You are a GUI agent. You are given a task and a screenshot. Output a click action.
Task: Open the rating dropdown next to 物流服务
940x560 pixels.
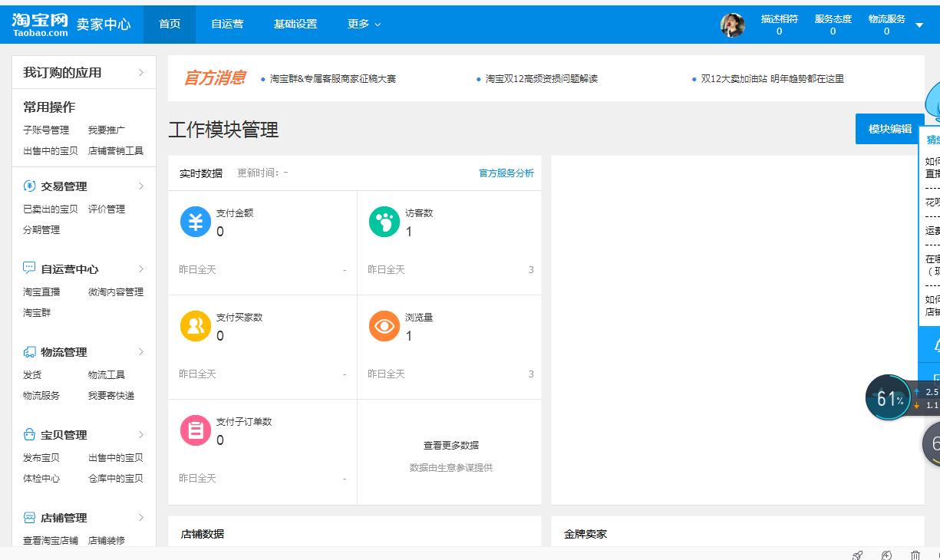click(x=918, y=24)
